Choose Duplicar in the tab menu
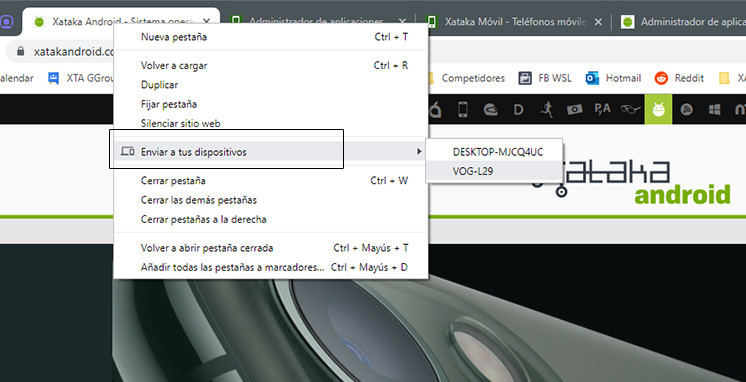This screenshot has width=746, height=382. 271,85
